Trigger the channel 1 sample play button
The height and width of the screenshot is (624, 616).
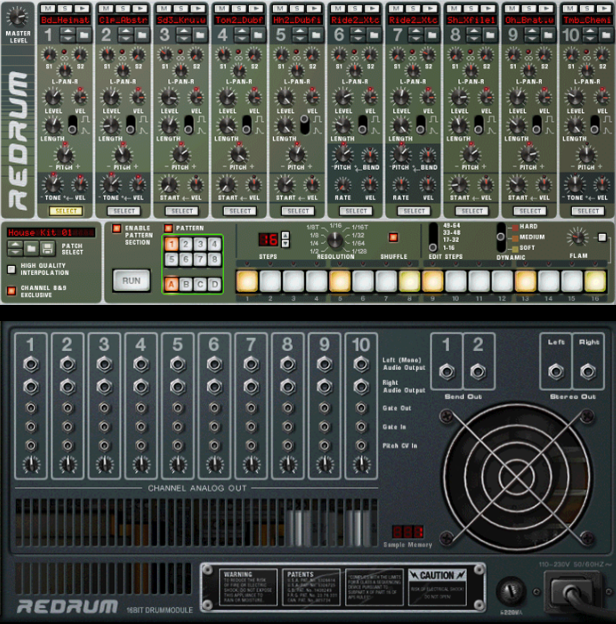pos(82,8)
